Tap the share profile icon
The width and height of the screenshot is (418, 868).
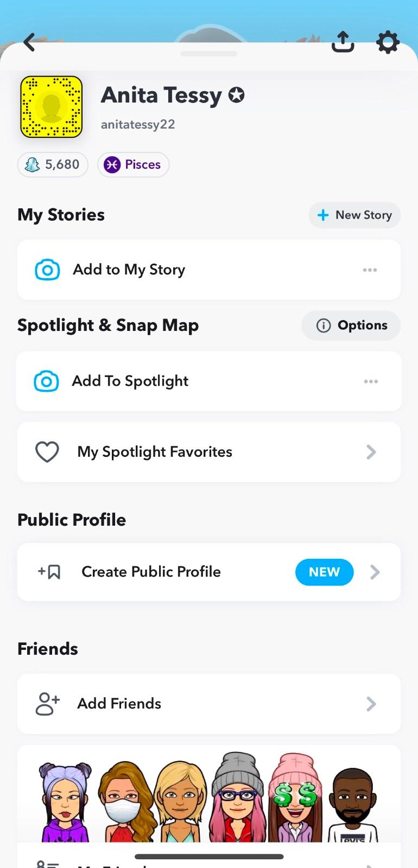click(x=343, y=42)
